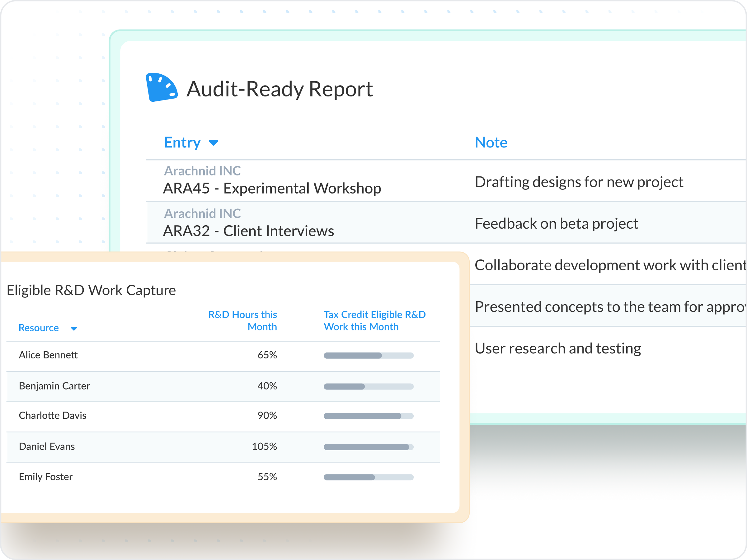Open ARA32 - Client Interviews entry
Screen dimensions: 747x560
[248, 231]
